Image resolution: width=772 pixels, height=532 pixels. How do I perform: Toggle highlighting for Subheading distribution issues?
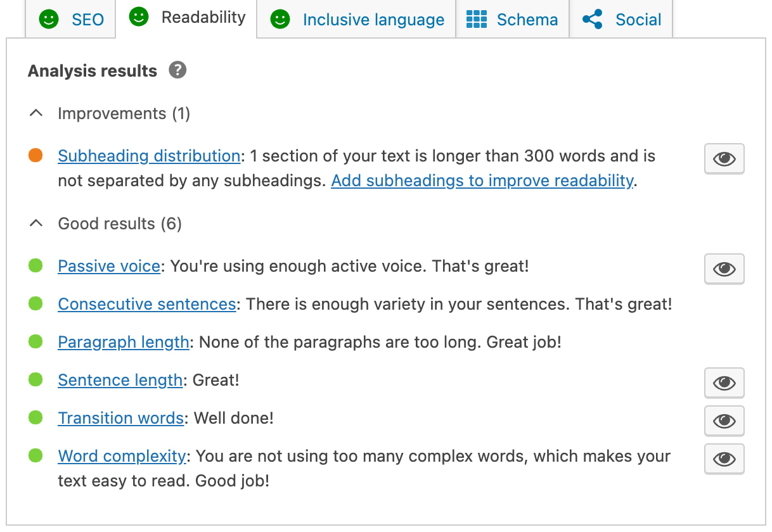tap(724, 158)
